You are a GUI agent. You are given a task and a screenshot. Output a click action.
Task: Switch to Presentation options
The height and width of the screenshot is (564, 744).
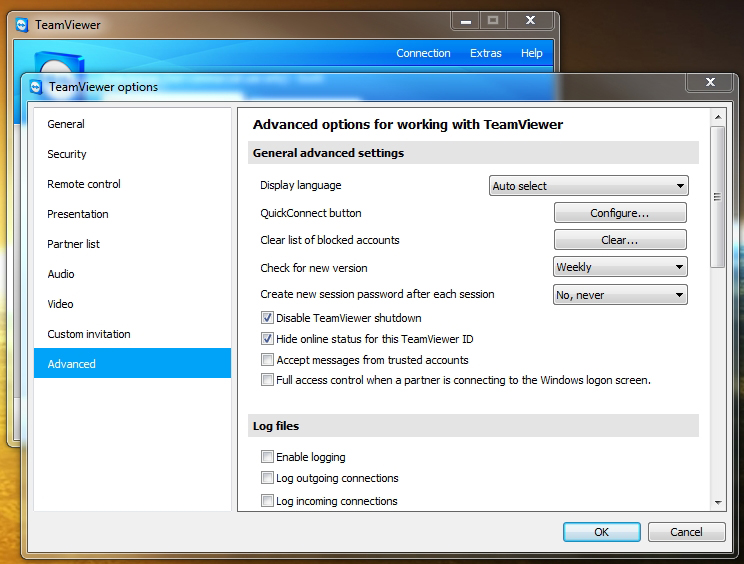click(x=132, y=214)
